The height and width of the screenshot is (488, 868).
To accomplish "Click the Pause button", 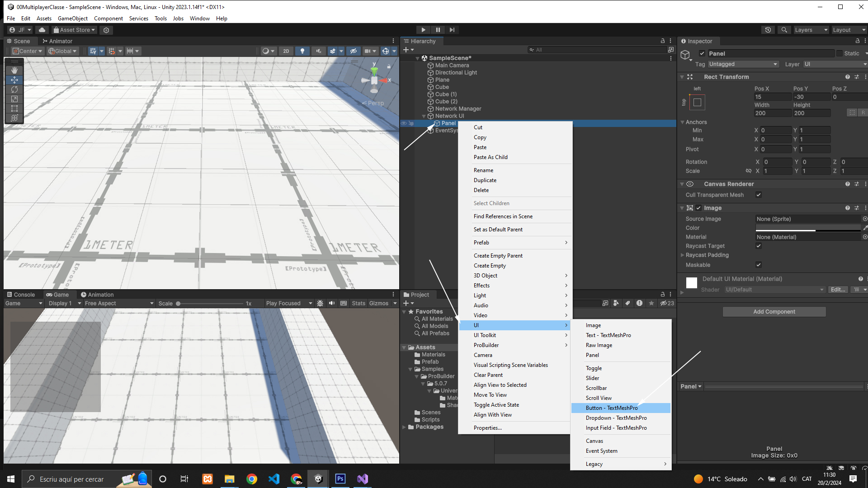I will click(438, 30).
